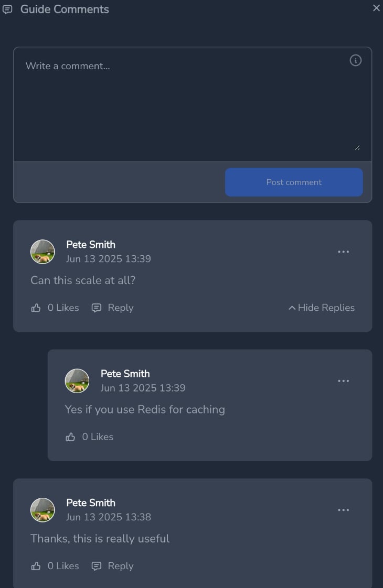
Task: Click the Post comment button
Action: [294, 182]
